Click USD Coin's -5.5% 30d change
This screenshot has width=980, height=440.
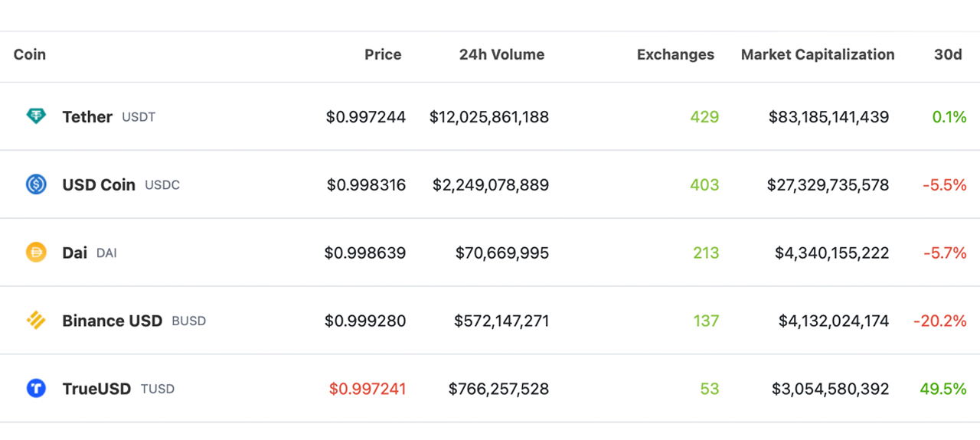945,185
